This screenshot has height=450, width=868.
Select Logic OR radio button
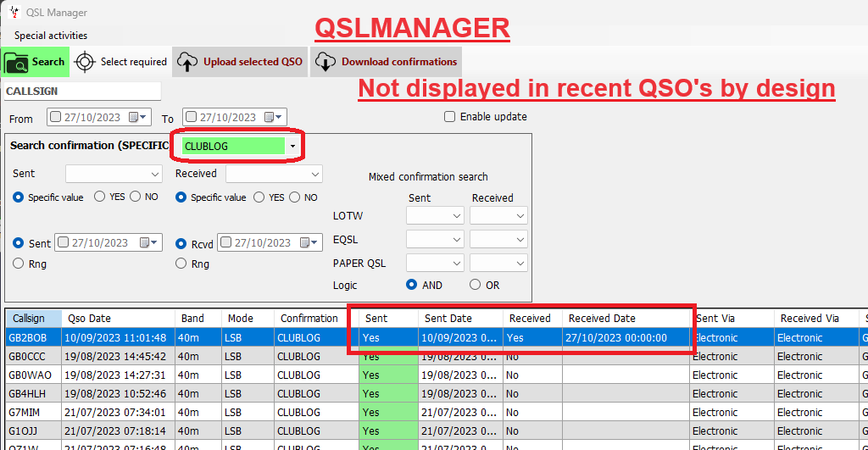click(x=475, y=285)
